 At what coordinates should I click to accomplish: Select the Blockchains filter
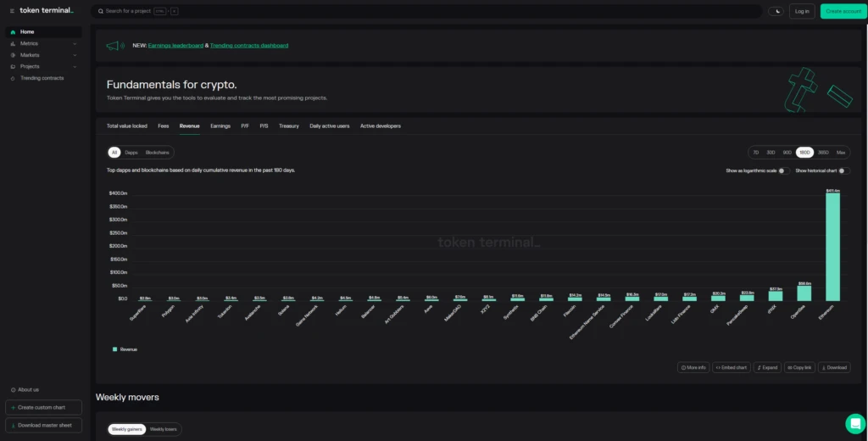[x=157, y=153]
